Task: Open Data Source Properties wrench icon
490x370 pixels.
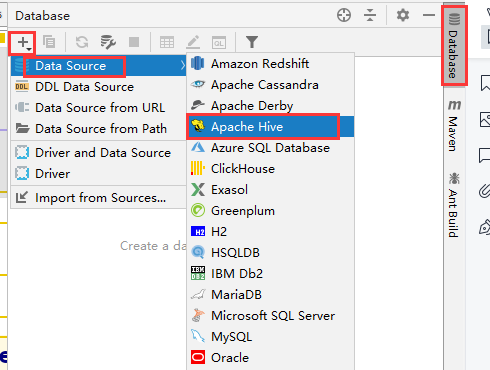Action: (x=108, y=42)
